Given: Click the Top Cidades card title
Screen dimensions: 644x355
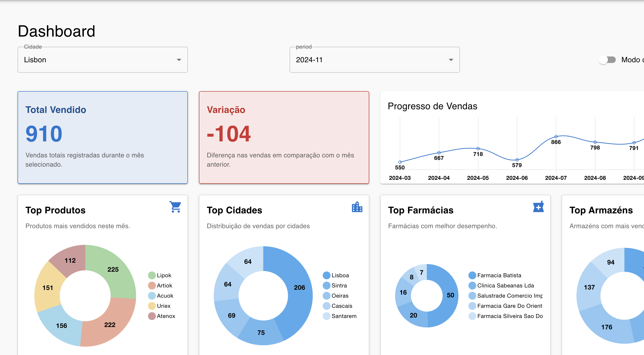Looking at the screenshot, I should point(234,210).
